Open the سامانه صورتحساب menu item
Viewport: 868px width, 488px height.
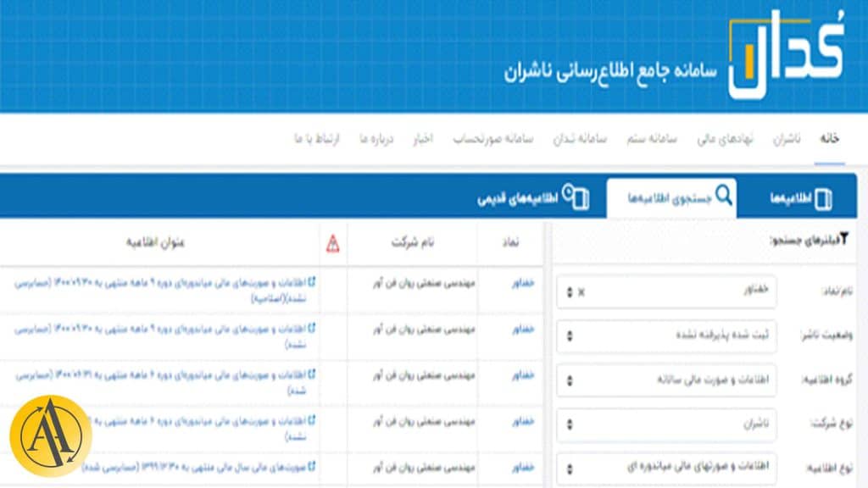pos(492,139)
